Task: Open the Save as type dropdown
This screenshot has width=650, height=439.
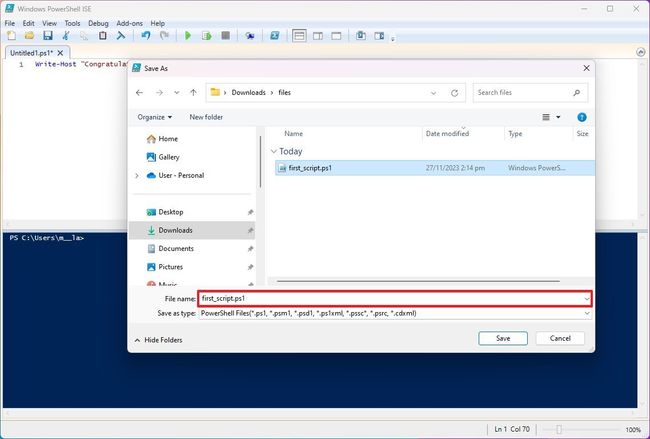Action: click(587, 313)
